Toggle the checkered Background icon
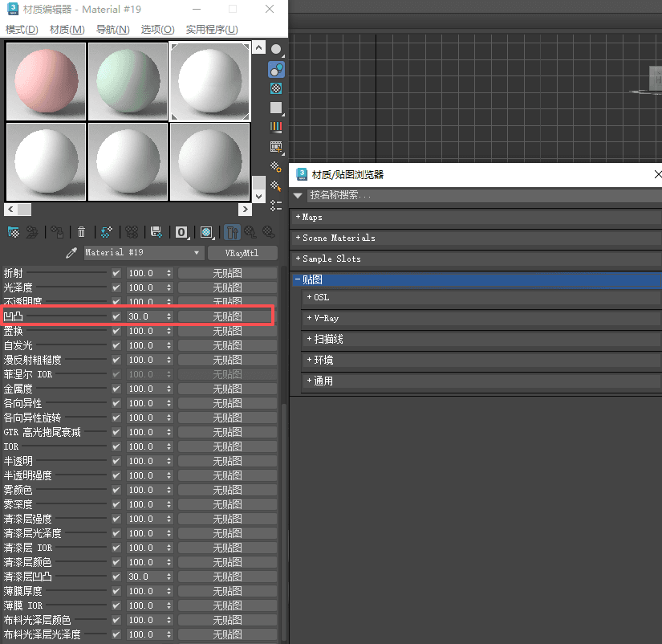The width and height of the screenshot is (662, 644). (x=276, y=88)
